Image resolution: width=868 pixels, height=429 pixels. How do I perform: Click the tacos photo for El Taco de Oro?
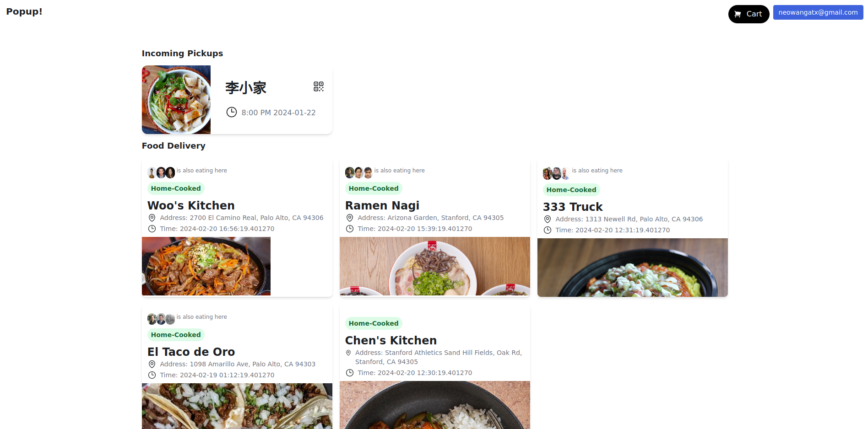pos(237,406)
